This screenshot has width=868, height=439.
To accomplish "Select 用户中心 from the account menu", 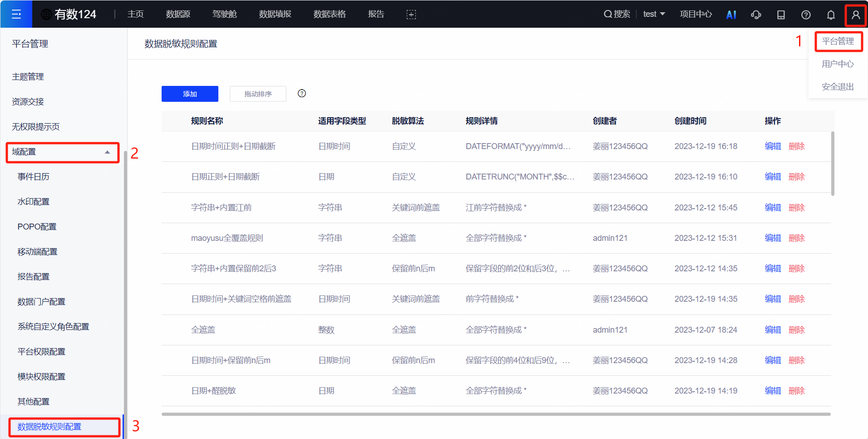I will 837,64.
